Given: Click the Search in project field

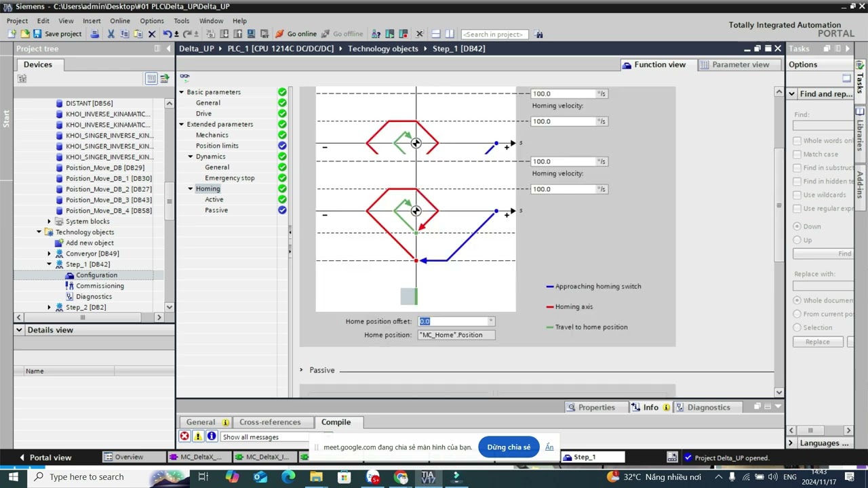Looking at the screenshot, I should 494,34.
